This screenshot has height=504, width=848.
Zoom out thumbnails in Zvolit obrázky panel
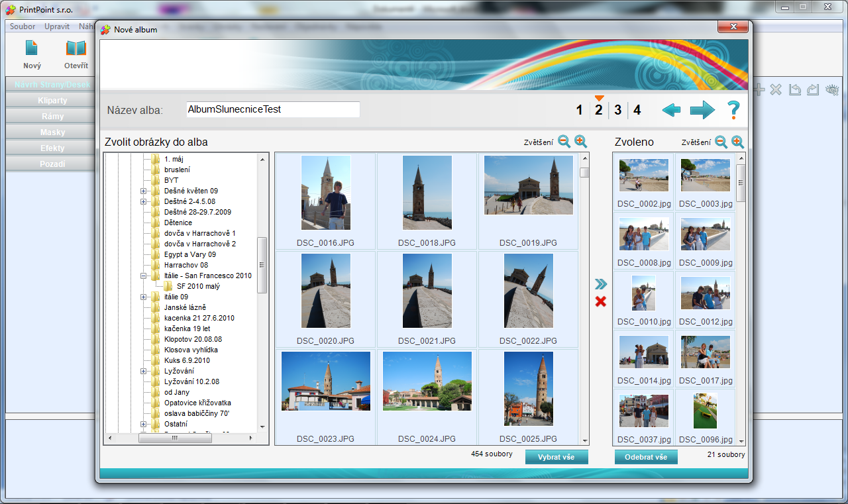coord(564,141)
